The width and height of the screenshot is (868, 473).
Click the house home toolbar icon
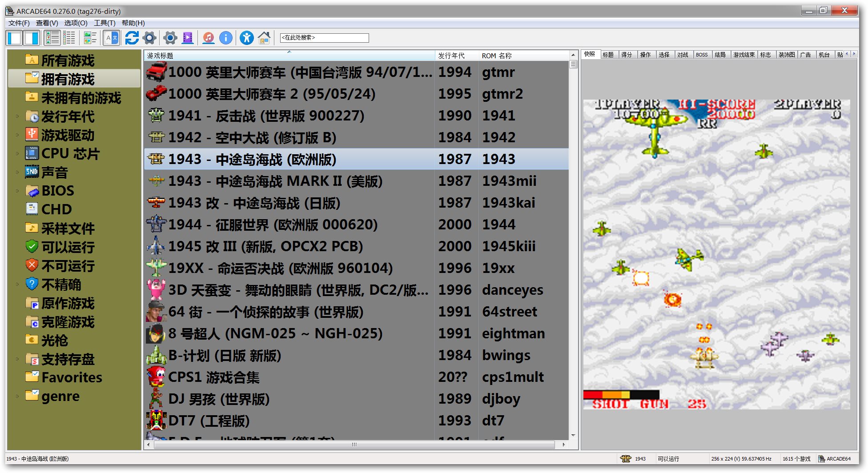[x=264, y=38]
